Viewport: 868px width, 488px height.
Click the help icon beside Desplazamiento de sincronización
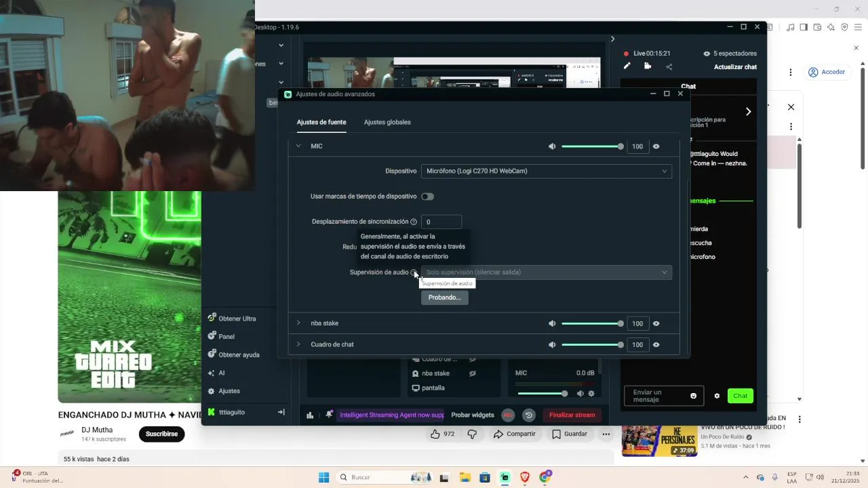tap(414, 222)
